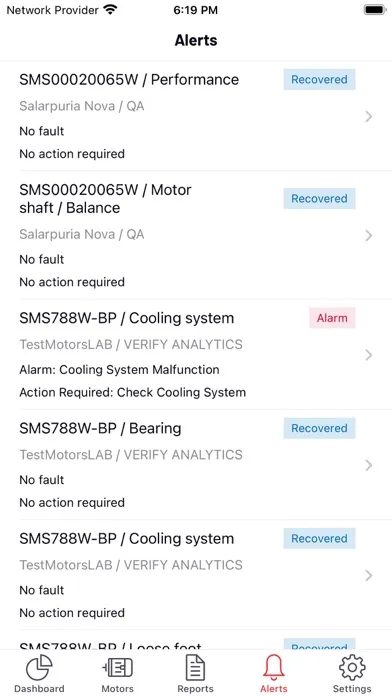
Task: Expand SMS00020065W Performance alert chevron
Action: point(368,117)
